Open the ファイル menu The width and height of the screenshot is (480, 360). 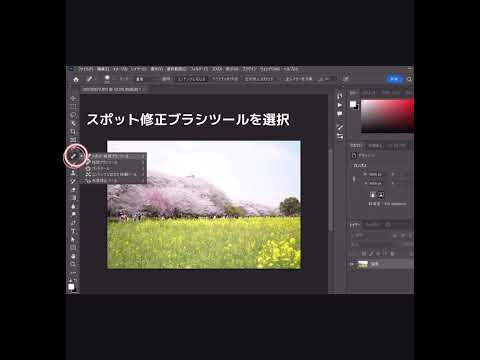[x=85, y=69]
